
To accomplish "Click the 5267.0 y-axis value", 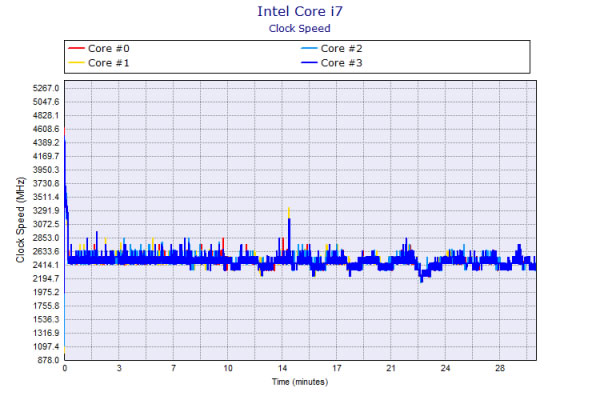I will pos(46,88).
